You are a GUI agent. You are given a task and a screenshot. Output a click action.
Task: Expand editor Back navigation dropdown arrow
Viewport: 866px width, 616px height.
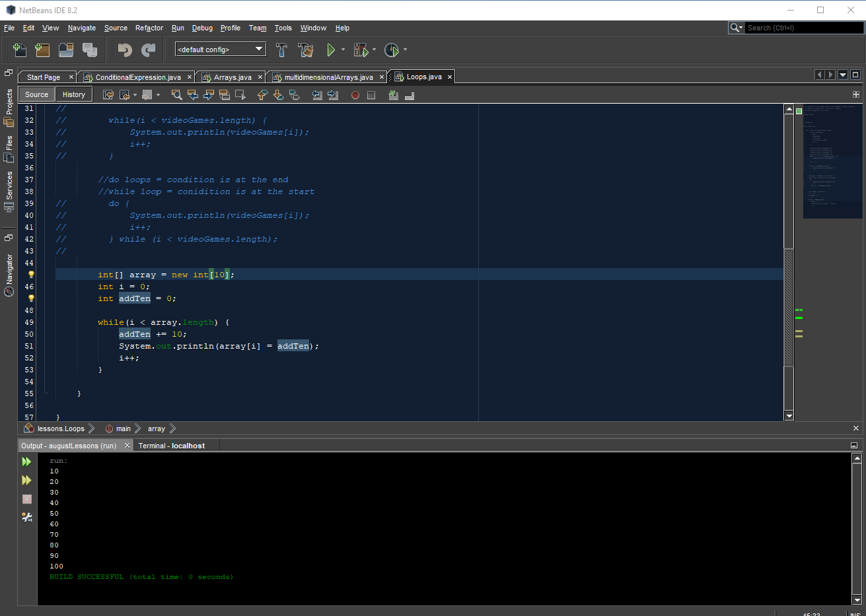[x=135, y=95]
